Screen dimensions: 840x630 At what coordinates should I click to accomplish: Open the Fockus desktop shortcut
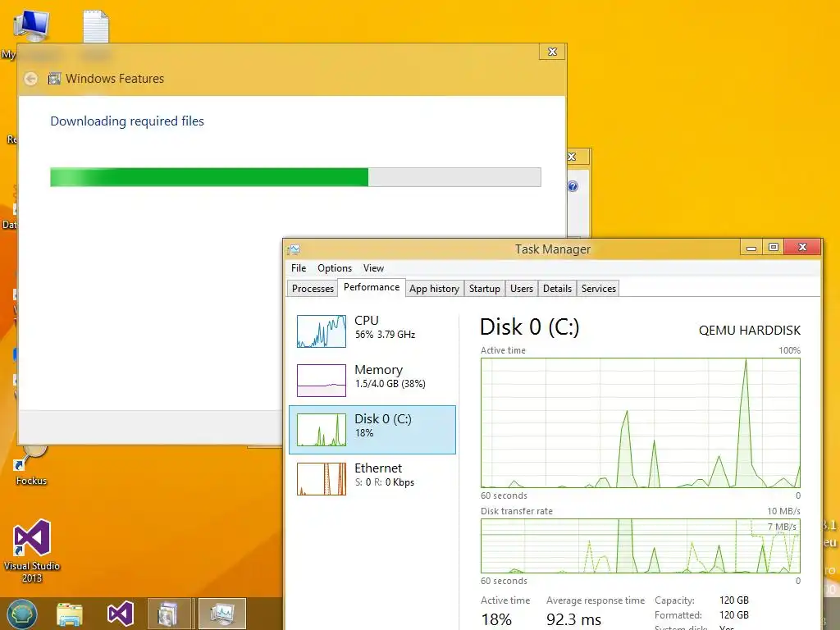(31, 466)
